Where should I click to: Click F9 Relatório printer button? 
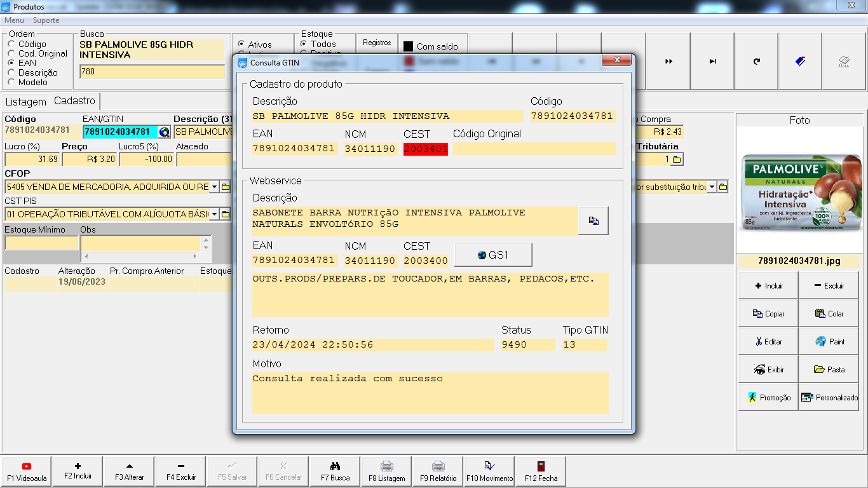click(x=438, y=471)
